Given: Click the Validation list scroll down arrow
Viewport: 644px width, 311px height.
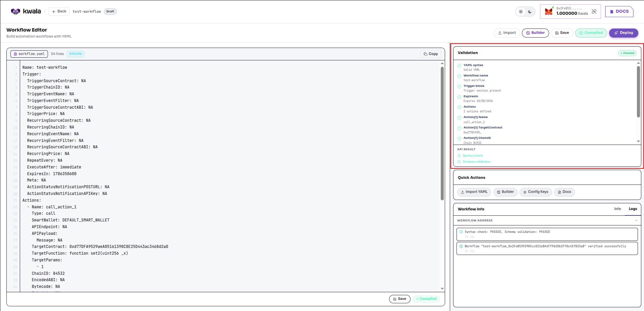Looking at the screenshot, I should tap(638, 141).
